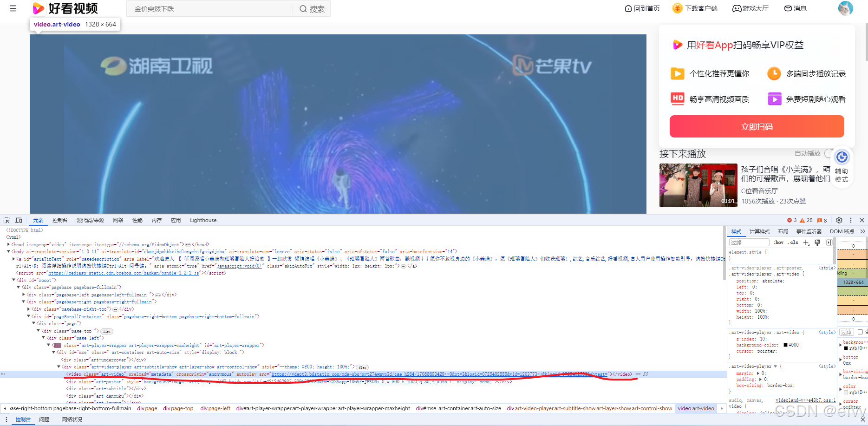868x426 pixels.
Task: Open the 问题 Issues drawer tab
Action: pyautogui.click(x=44, y=419)
